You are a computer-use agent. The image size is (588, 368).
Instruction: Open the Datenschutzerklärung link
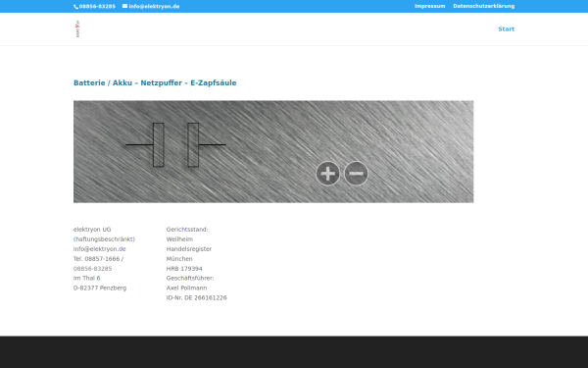(x=484, y=6)
